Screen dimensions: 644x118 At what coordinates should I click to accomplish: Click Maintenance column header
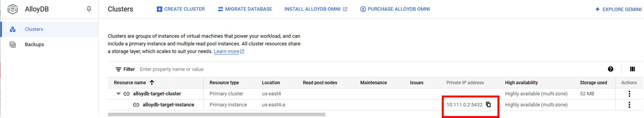[374, 83]
